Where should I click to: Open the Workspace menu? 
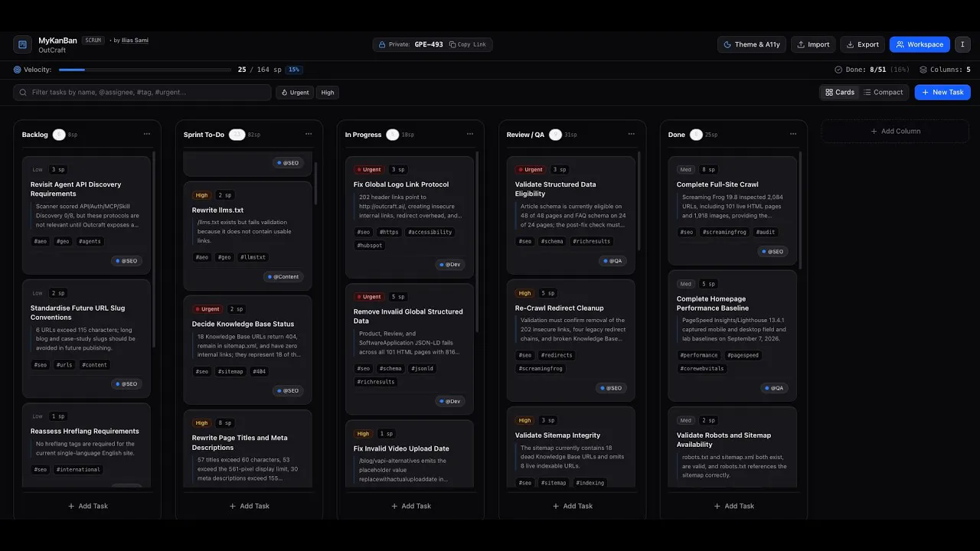coord(920,44)
